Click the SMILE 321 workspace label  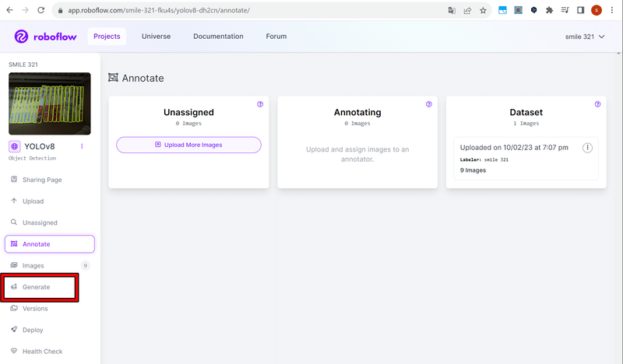pyautogui.click(x=23, y=65)
